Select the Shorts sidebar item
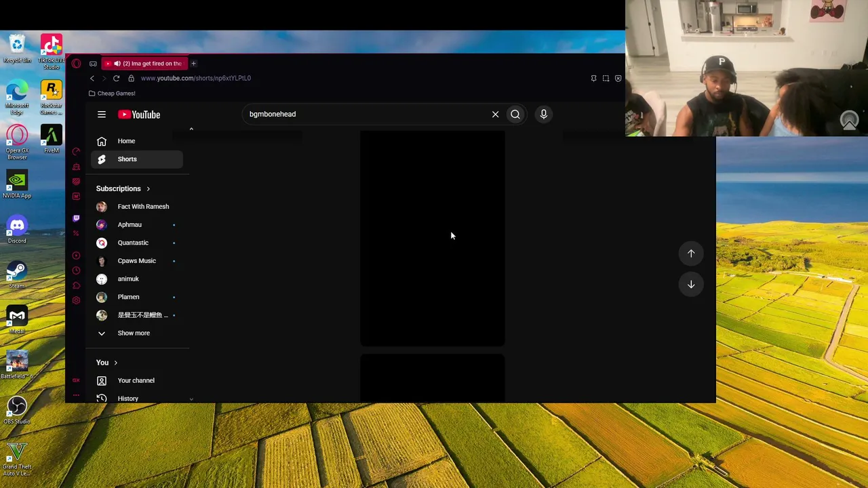 click(136, 159)
